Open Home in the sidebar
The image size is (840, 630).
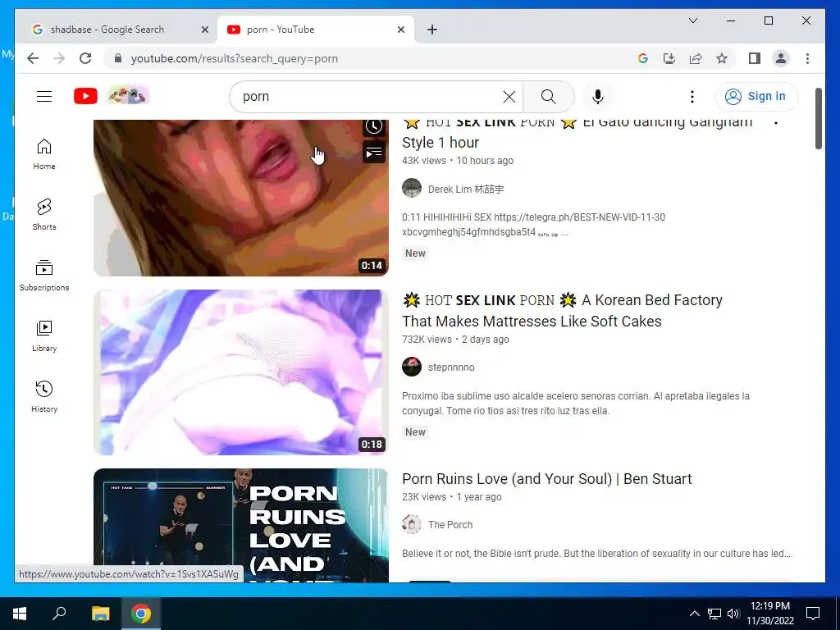[x=44, y=154]
